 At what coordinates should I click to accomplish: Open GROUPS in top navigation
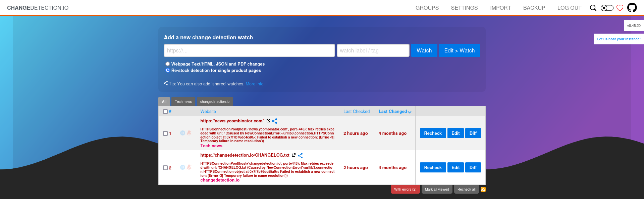click(427, 8)
